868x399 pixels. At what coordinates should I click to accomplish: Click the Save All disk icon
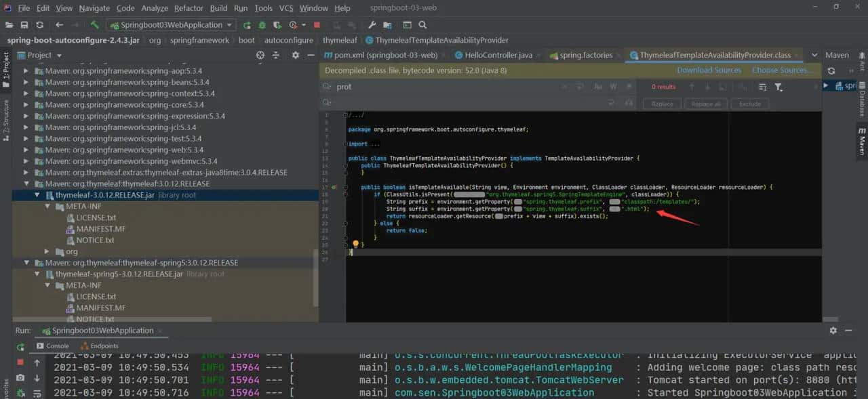24,25
